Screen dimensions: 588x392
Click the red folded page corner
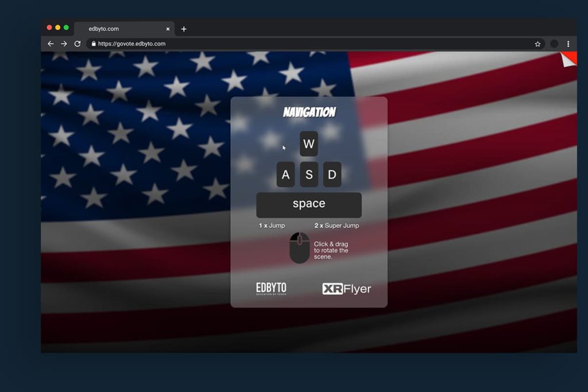[568, 59]
